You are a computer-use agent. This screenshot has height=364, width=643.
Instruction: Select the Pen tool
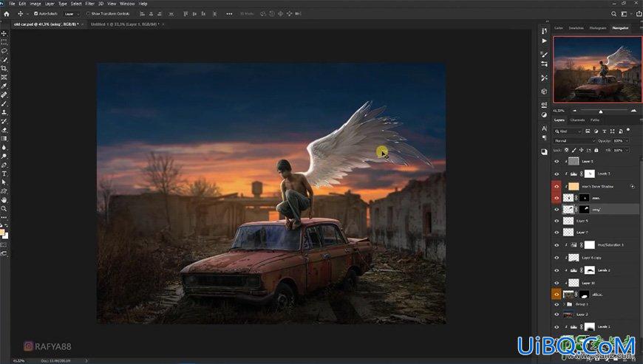[4, 165]
